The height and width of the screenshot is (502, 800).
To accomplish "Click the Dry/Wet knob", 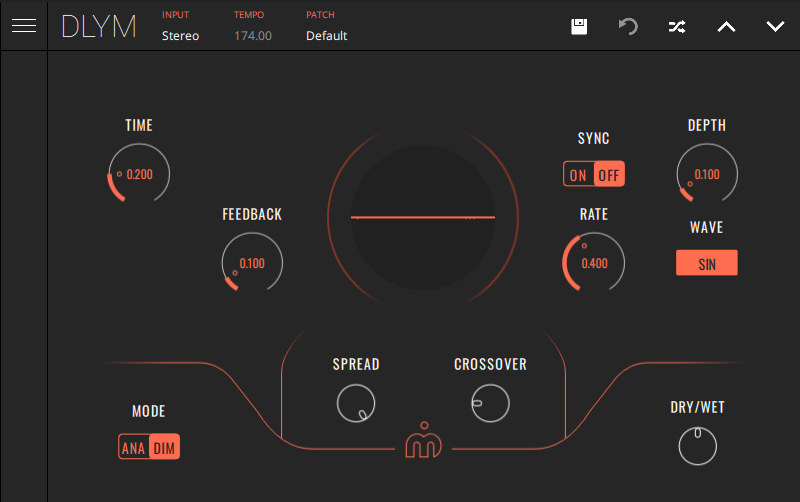I will coord(697,446).
